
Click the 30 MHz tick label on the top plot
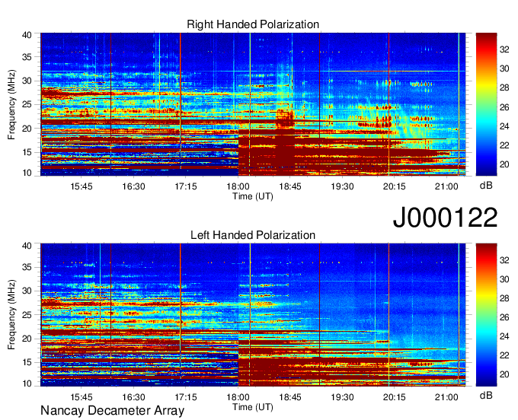27,81
